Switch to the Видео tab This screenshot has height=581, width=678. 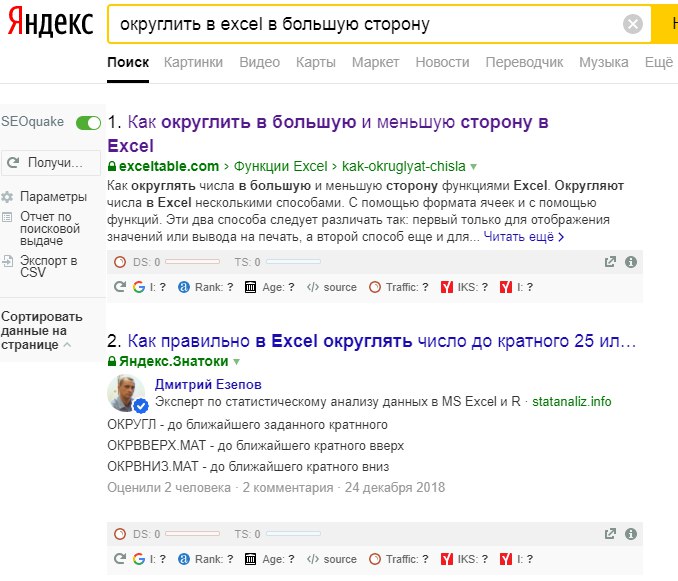point(259,62)
